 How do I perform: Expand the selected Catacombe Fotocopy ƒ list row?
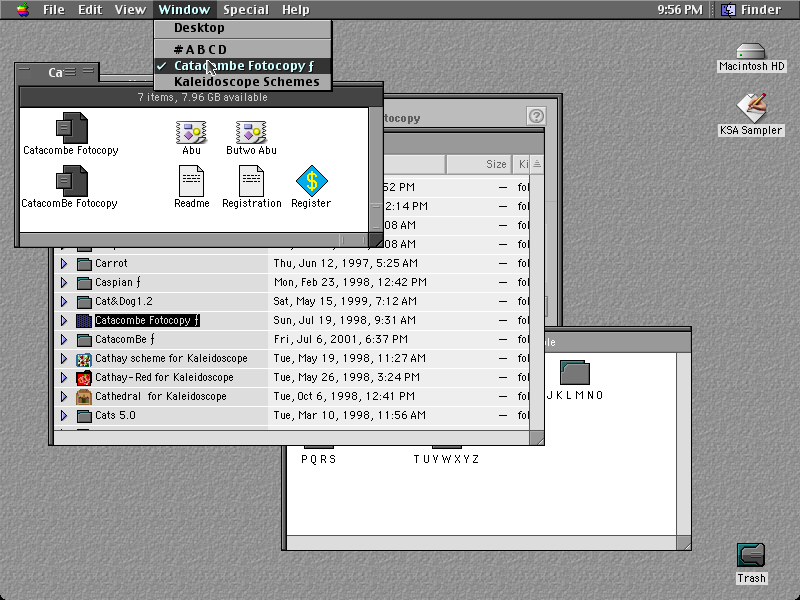64,320
